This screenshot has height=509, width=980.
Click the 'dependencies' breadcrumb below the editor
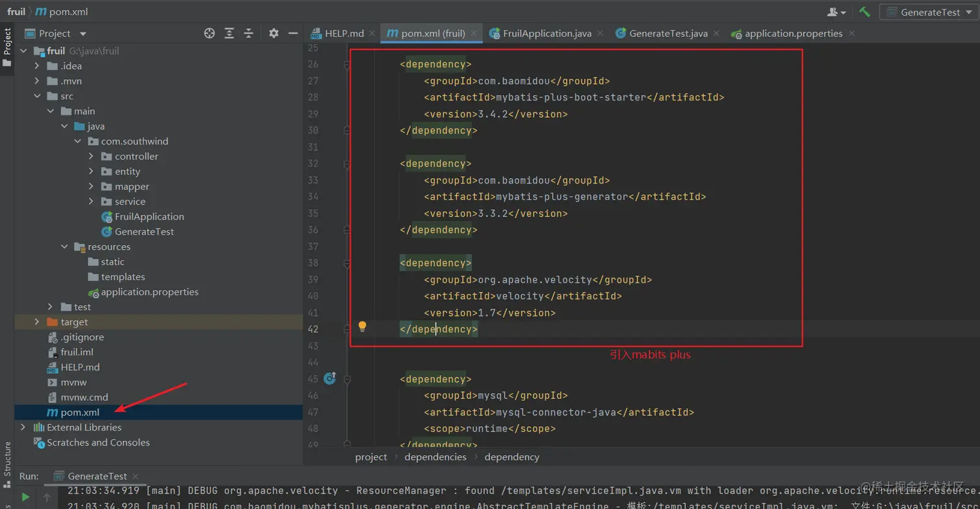436,456
